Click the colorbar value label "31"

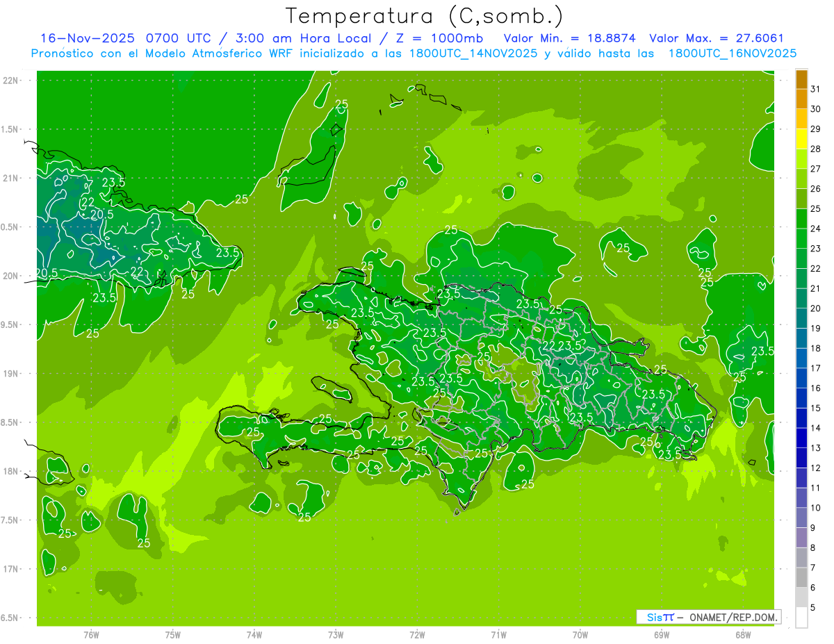[815, 89]
